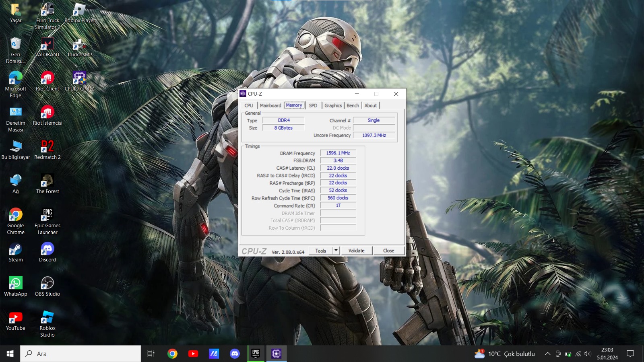Open the weather widget showing 10°C
Image resolution: width=644 pixels, height=362 pixels.
[x=505, y=354]
